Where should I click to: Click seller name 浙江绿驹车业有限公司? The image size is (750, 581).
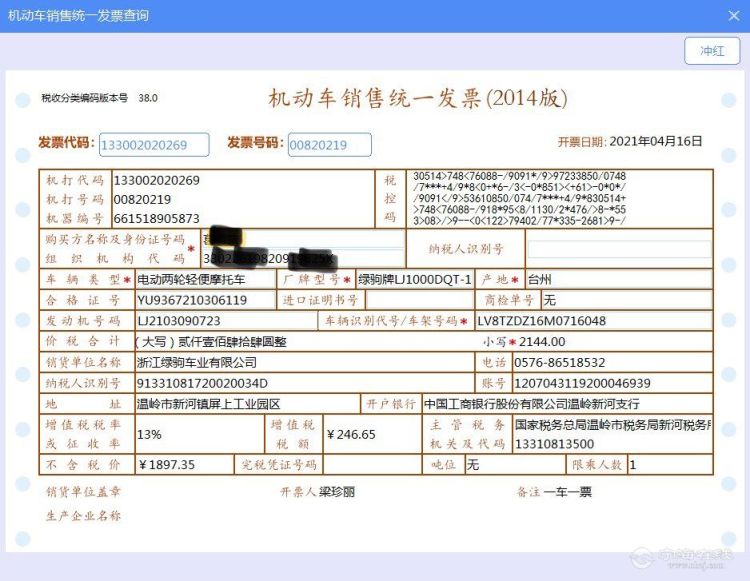[197, 362]
